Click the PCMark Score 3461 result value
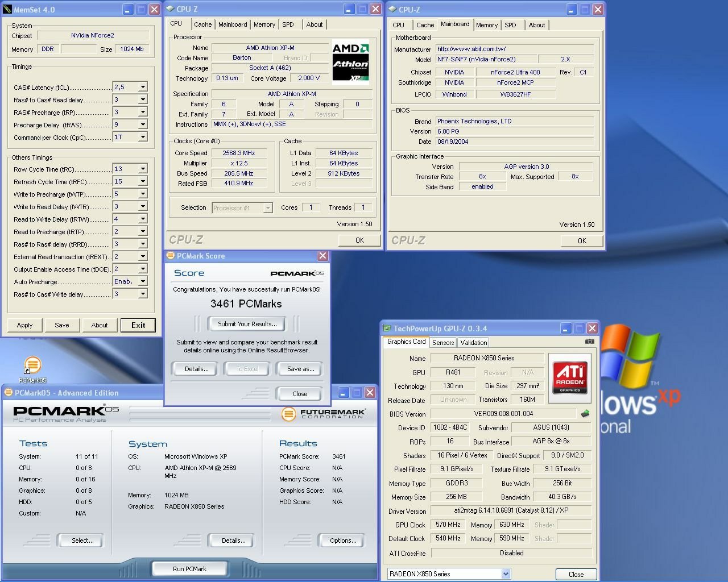The image size is (728, 582). pos(339,456)
